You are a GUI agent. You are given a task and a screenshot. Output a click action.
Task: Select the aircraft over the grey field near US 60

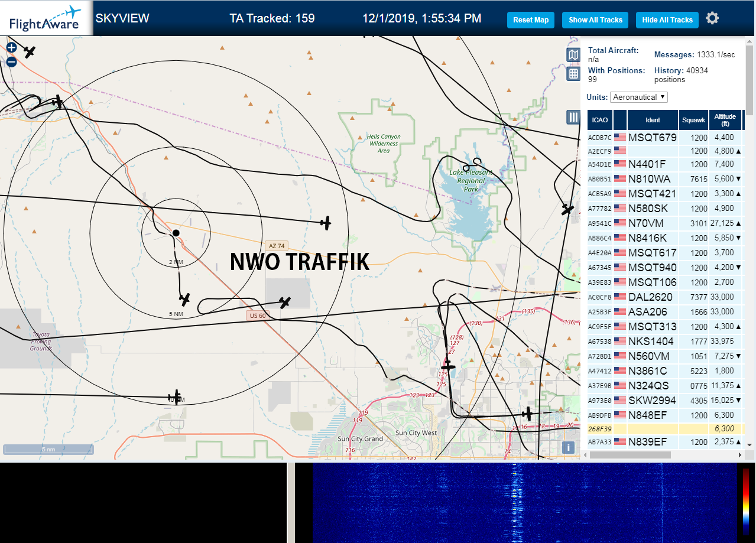285,303
